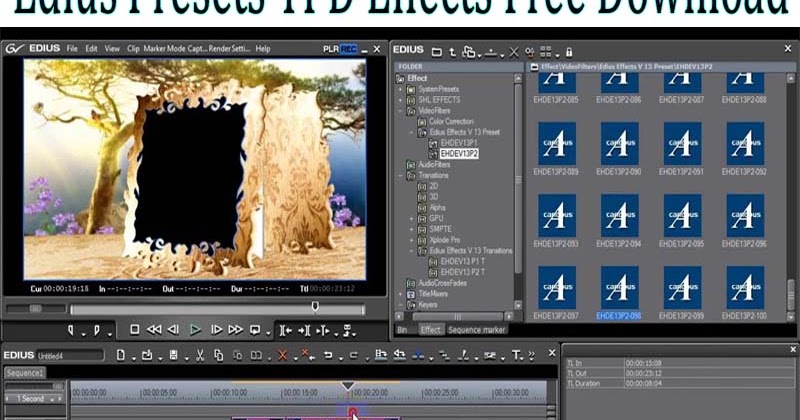Play the preview with green triangle
This screenshot has height=420, width=800.
point(195,330)
